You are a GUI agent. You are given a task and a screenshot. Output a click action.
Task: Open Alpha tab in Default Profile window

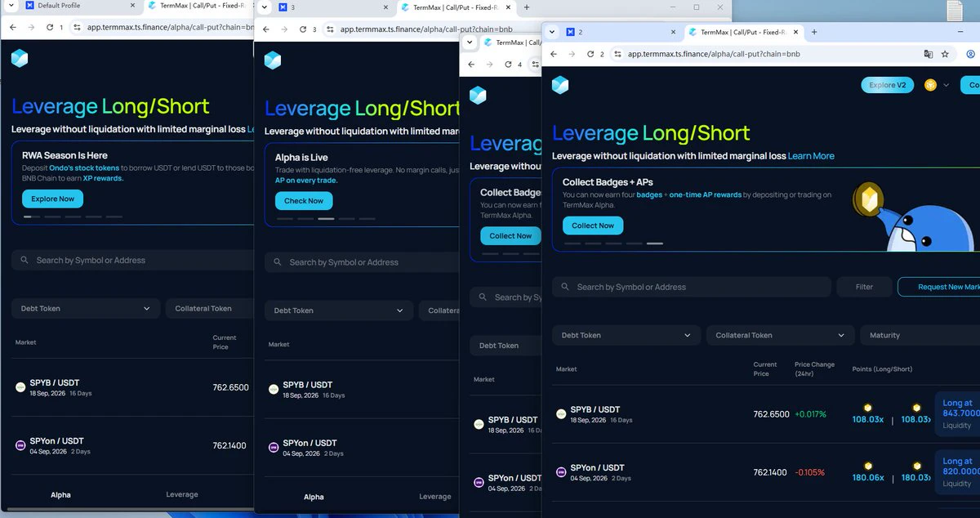(60, 495)
